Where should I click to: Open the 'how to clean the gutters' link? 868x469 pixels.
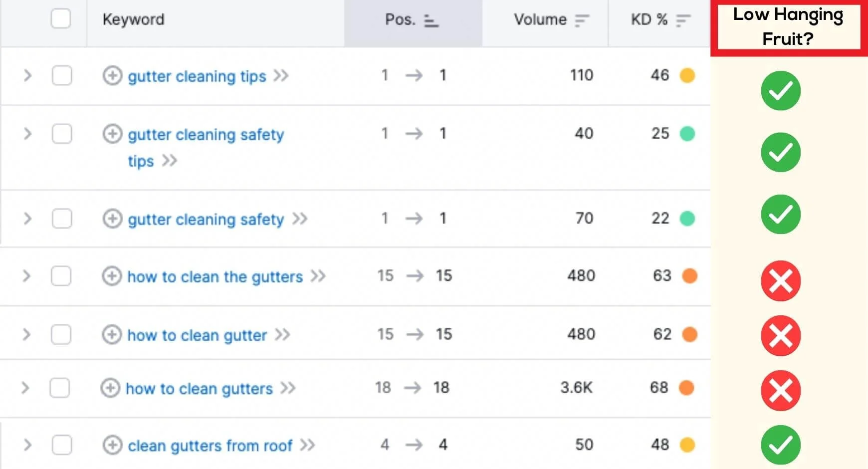[x=215, y=276]
